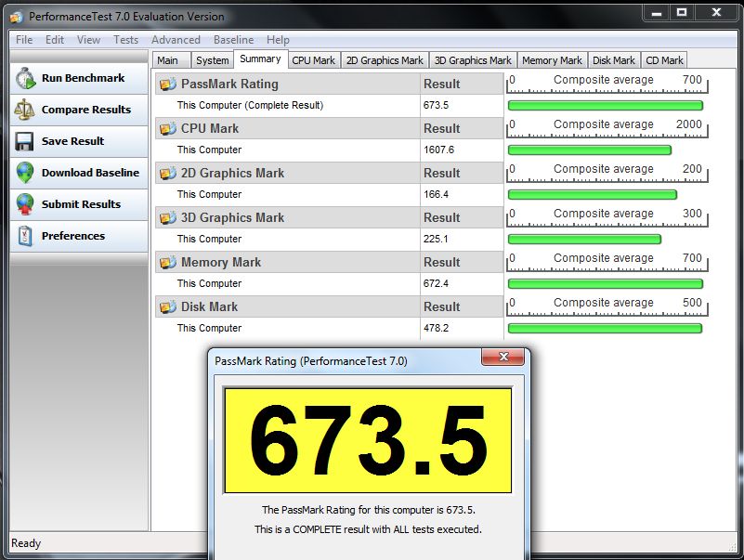Click the popup's 'COMPLETE result with ALL tests' message
744x560 pixels.
pyautogui.click(x=368, y=529)
